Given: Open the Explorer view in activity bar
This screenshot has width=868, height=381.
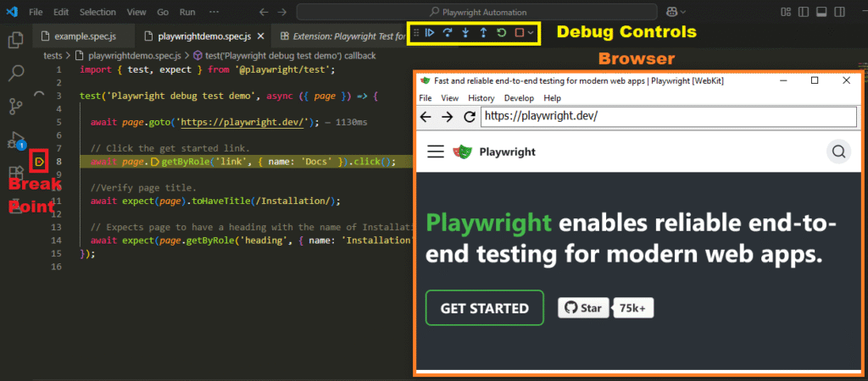Looking at the screenshot, I should point(17,41).
